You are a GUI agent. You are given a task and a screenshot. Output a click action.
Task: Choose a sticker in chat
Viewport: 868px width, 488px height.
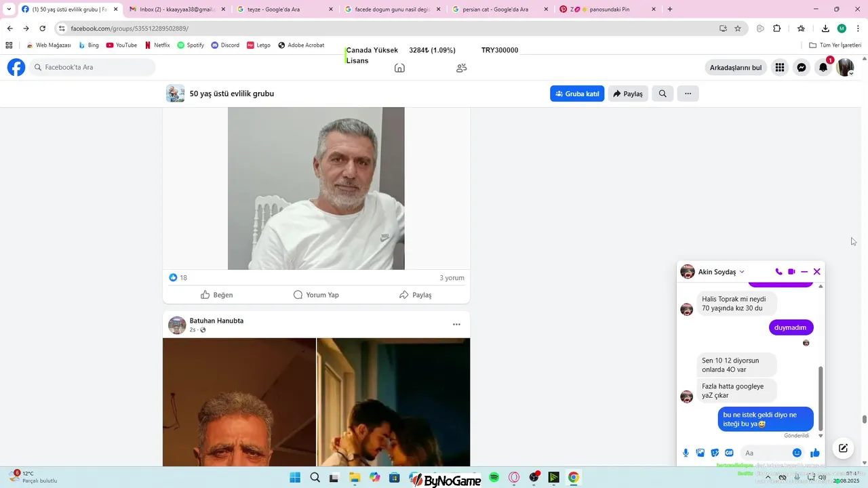coord(715,453)
